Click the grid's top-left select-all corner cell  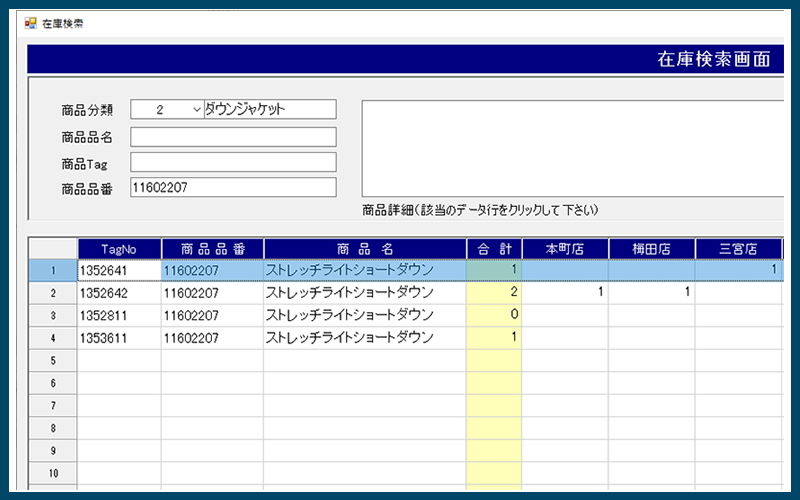click(53, 248)
